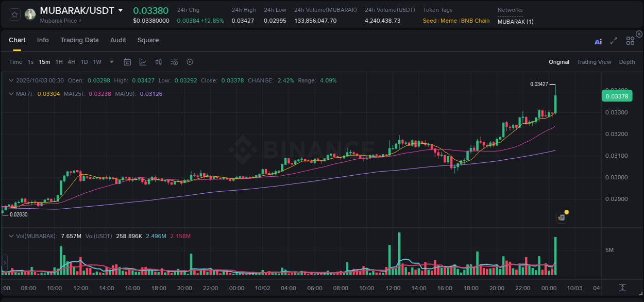Open the date range picker on chart toolbar

tap(127, 61)
